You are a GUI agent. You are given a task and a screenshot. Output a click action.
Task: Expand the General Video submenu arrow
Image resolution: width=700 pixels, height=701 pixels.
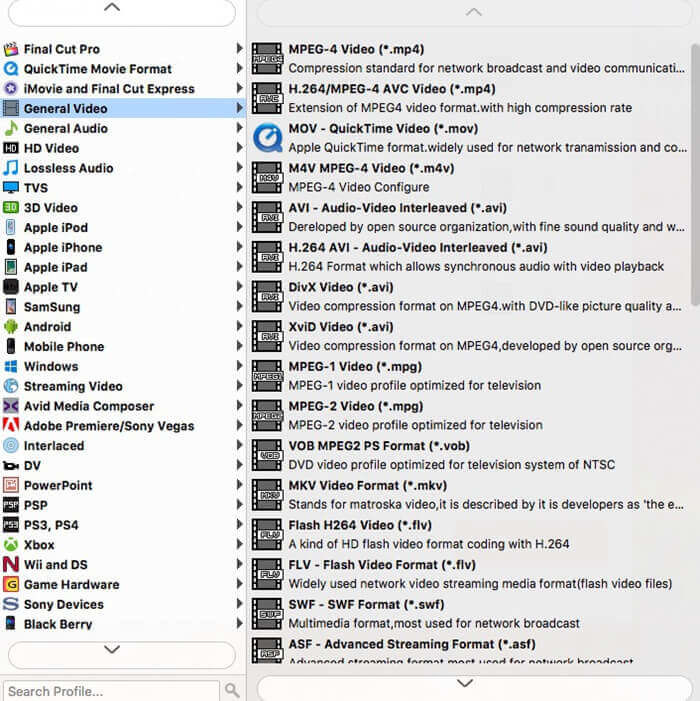tap(239, 108)
